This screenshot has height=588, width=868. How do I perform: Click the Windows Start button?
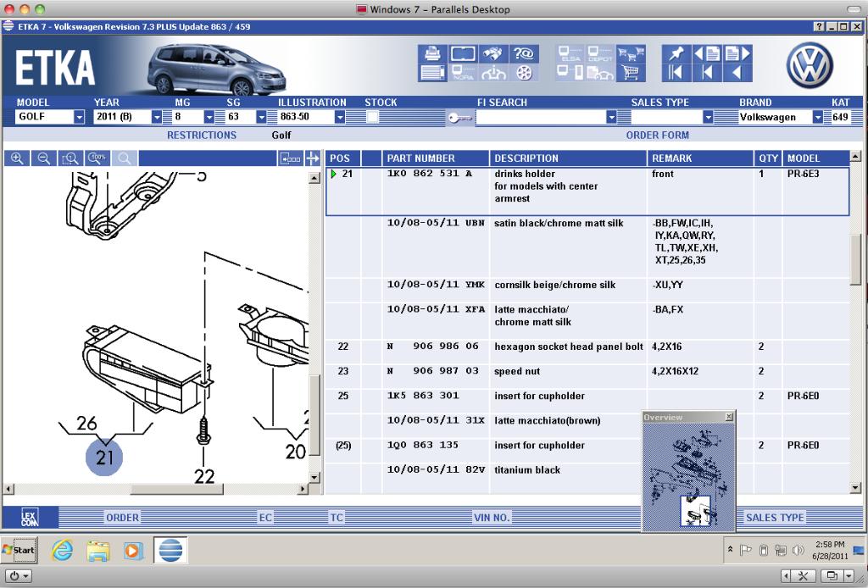[x=19, y=550]
